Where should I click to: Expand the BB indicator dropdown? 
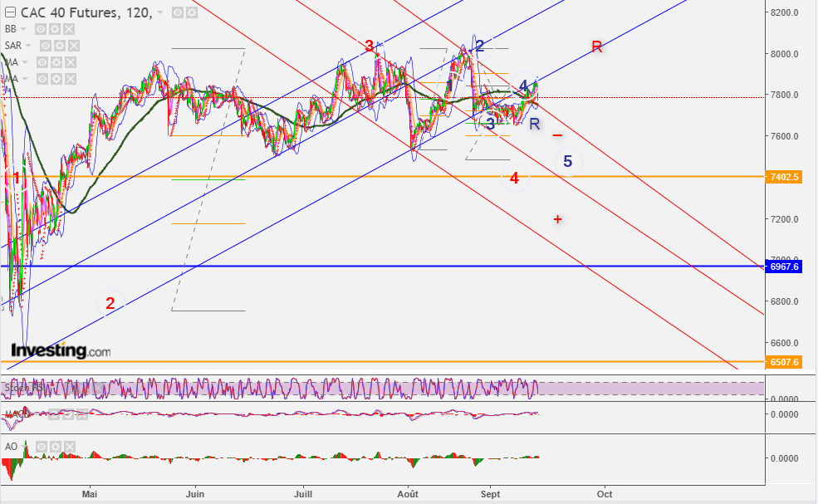coord(23,29)
